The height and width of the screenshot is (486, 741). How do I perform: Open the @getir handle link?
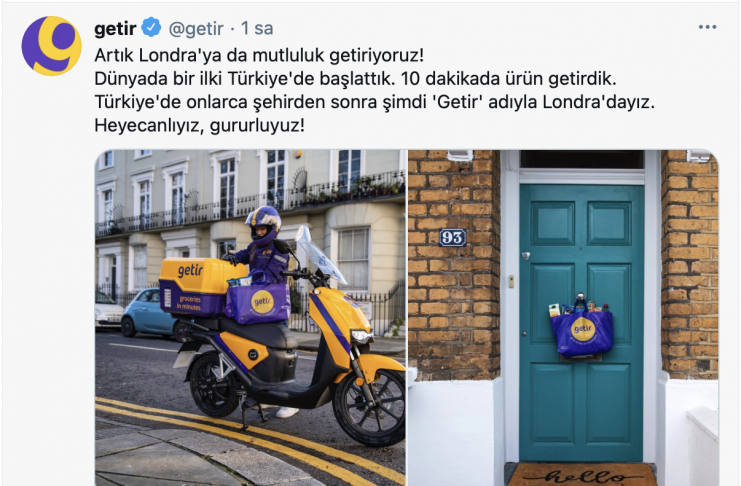tap(196, 28)
